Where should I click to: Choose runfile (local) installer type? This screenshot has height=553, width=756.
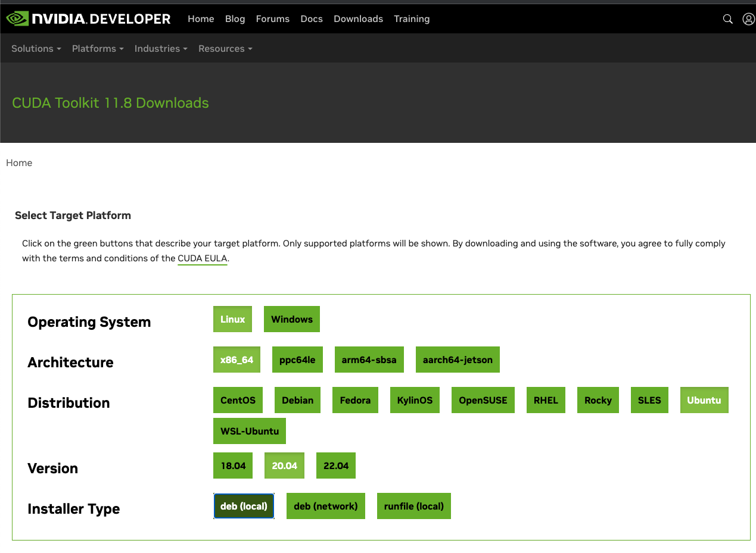click(x=413, y=506)
